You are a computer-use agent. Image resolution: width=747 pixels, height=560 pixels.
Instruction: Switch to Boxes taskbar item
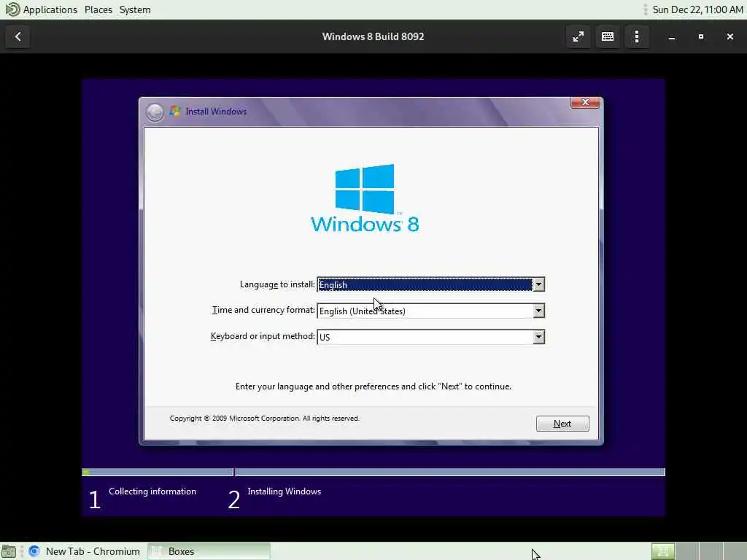point(209,551)
